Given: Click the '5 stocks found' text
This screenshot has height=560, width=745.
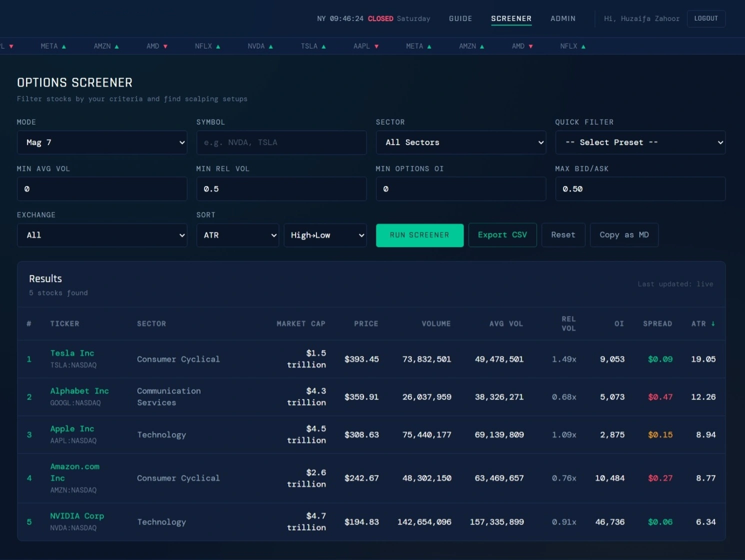Looking at the screenshot, I should click(58, 293).
